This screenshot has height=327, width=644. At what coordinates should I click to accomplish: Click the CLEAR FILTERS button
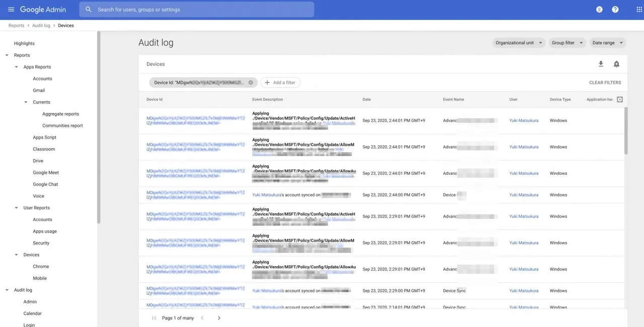pyautogui.click(x=605, y=83)
